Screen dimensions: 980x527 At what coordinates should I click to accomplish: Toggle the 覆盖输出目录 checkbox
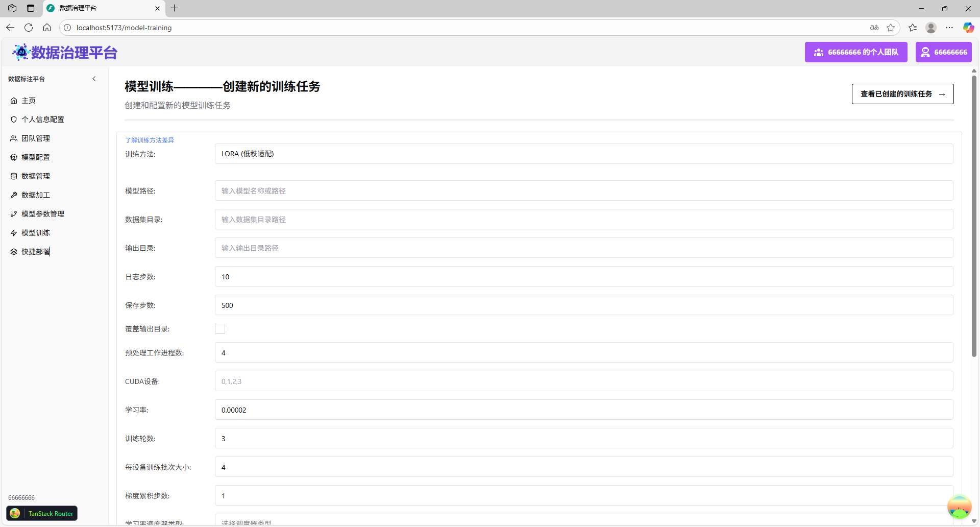[220, 329]
